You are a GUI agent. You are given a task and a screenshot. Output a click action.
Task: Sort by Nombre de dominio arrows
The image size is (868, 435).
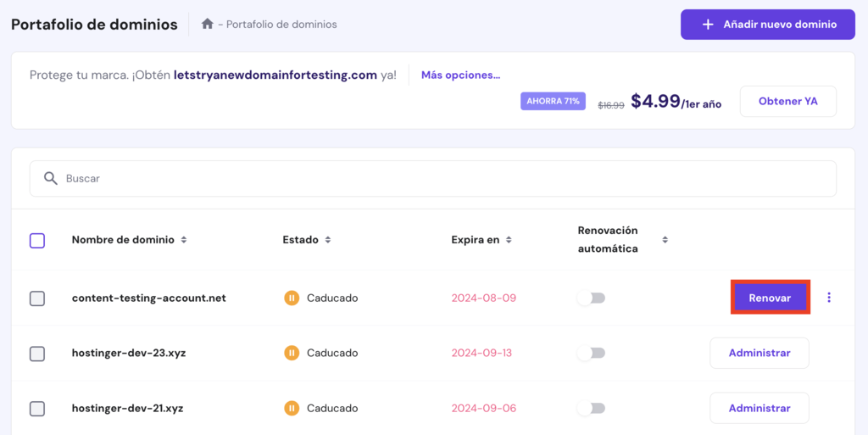click(184, 240)
